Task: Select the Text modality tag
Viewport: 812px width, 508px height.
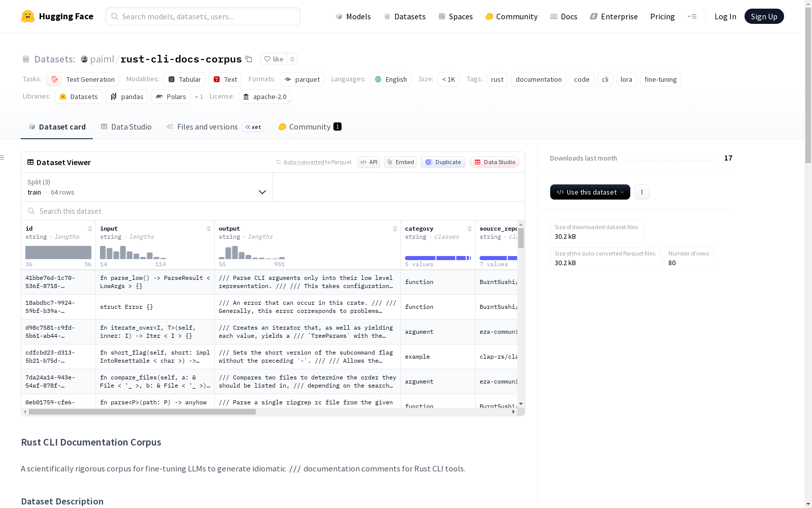Action: coord(225,79)
